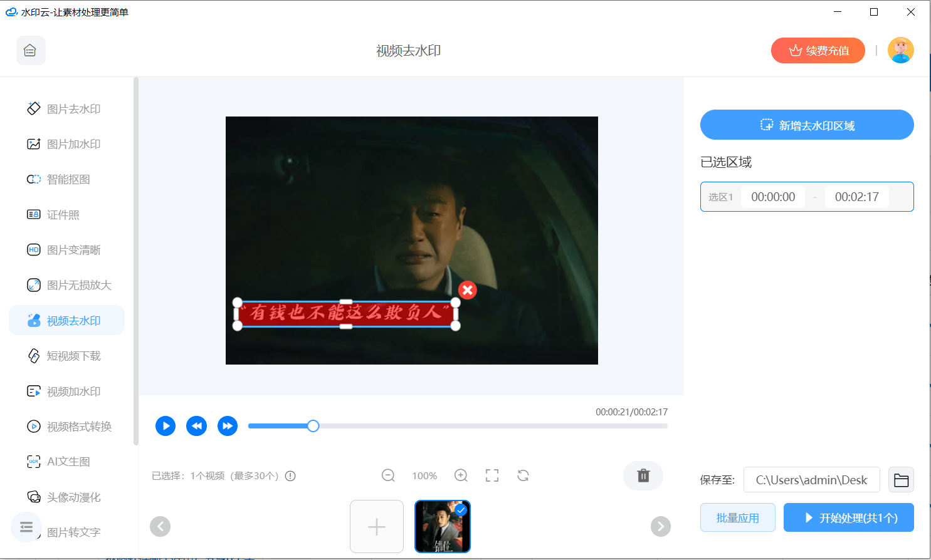The image size is (931, 560).
Task: Click the bottom-right resize handle of watermark box
Action: click(x=455, y=326)
